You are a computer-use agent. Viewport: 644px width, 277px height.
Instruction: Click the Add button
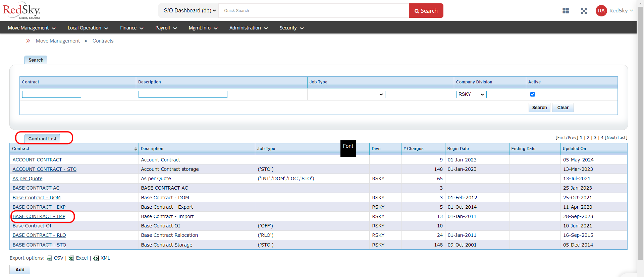coord(20,270)
